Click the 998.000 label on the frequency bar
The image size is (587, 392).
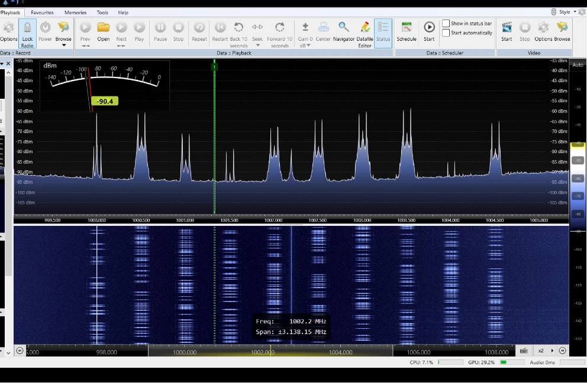107,352
